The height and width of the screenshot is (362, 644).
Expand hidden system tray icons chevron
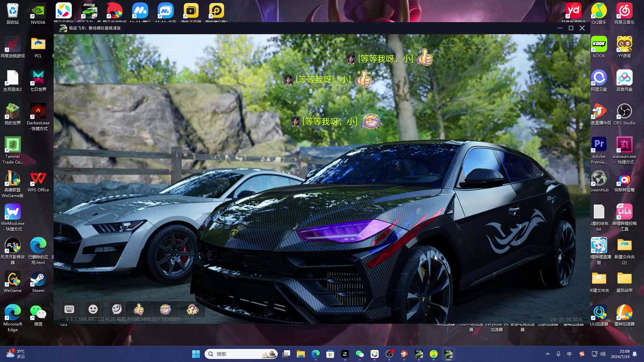tap(548, 354)
